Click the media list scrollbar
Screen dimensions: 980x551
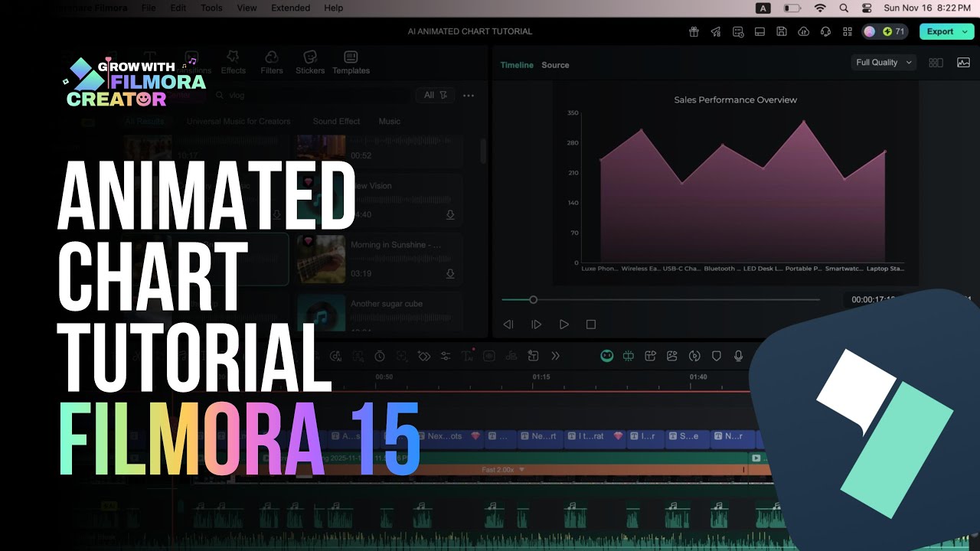pyautogui.click(x=483, y=150)
